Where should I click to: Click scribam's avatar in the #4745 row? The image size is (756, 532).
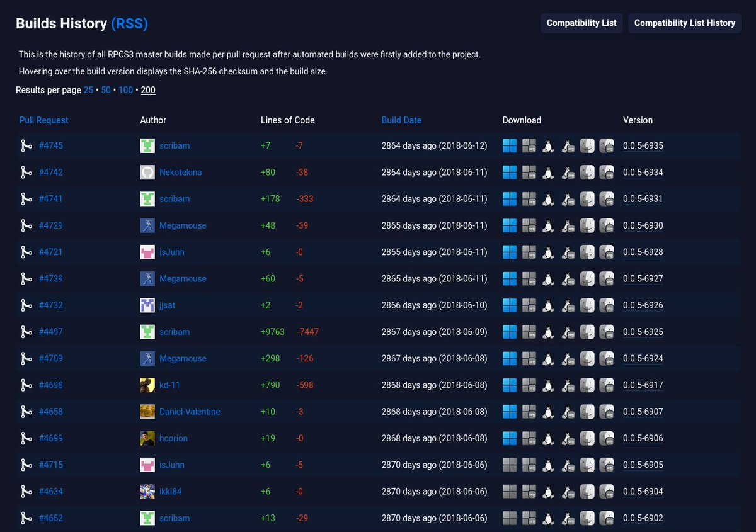point(147,145)
